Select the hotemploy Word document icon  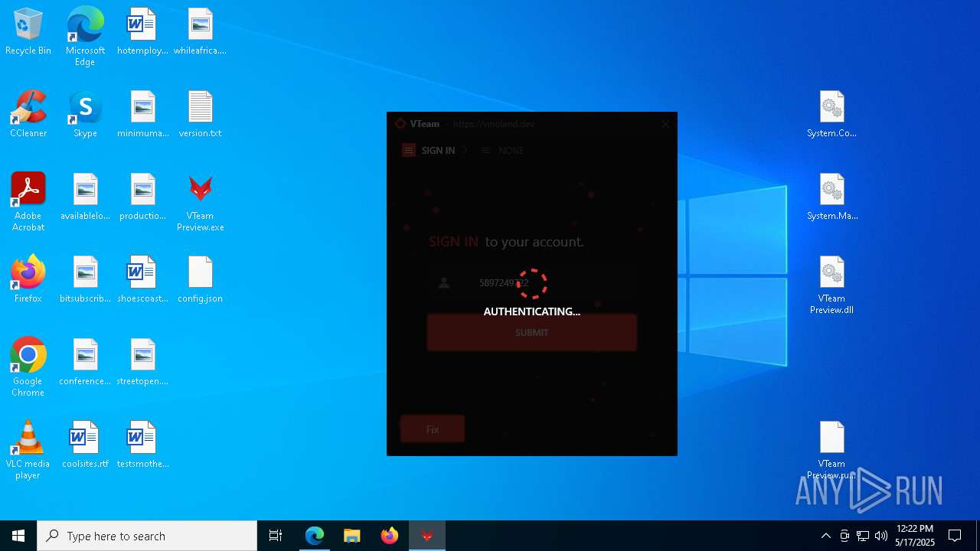pos(142,32)
